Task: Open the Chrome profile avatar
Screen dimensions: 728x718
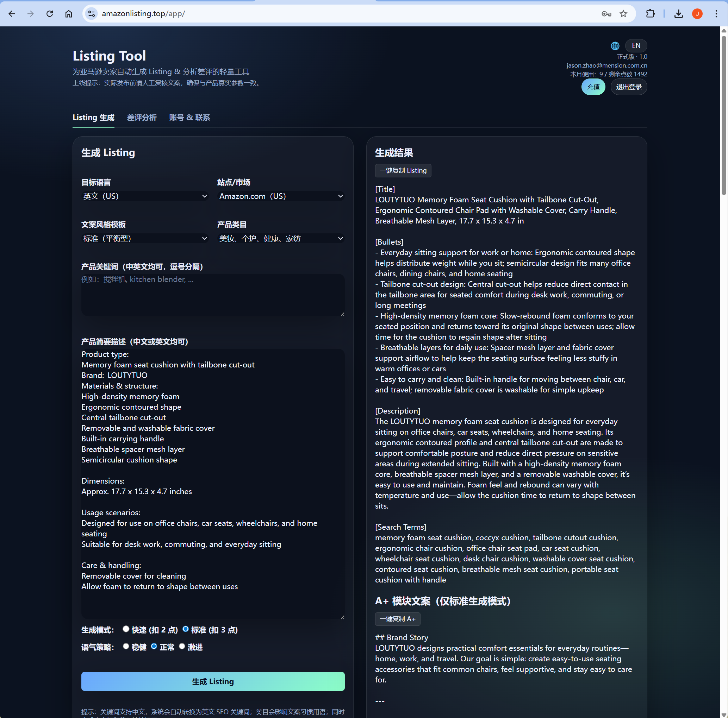Action: (697, 14)
